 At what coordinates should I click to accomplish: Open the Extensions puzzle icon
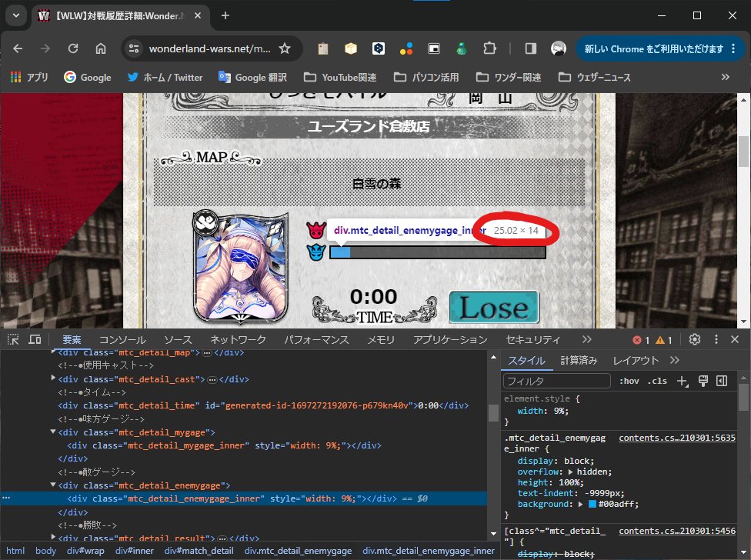point(489,48)
